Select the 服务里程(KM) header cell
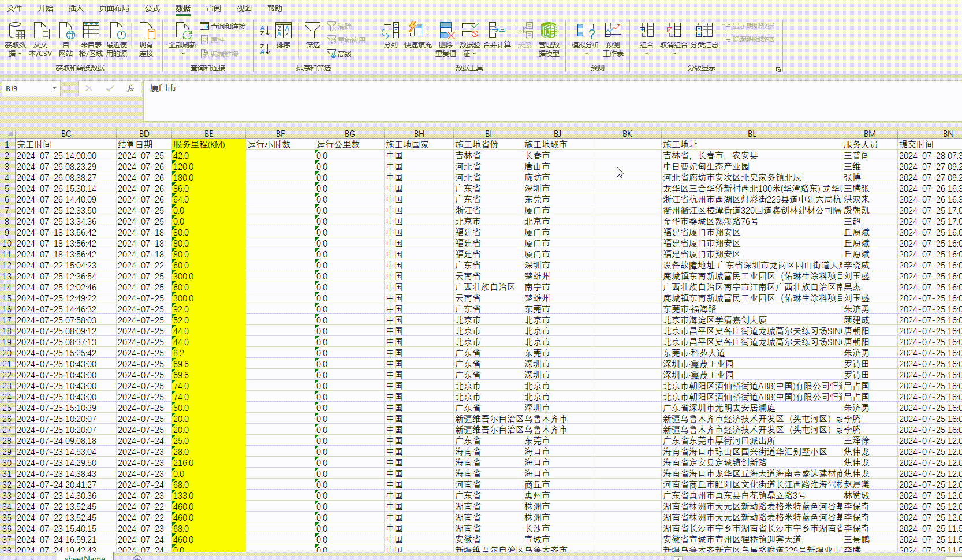Viewport: 962px width, 560px height. coord(208,144)
